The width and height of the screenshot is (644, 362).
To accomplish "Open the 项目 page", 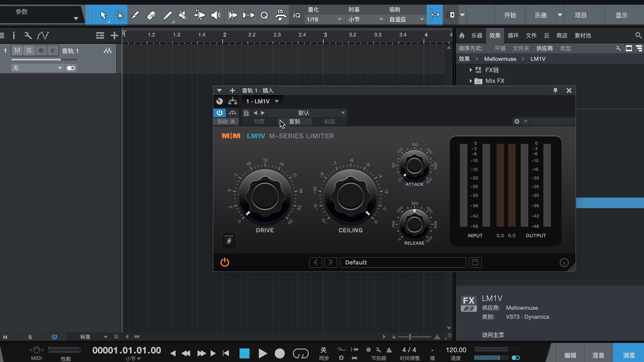I will [581, 15].
